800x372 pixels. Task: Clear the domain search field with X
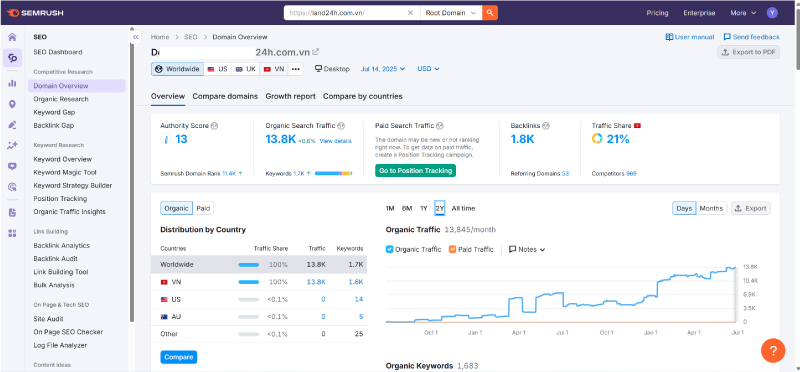[410, 13]
